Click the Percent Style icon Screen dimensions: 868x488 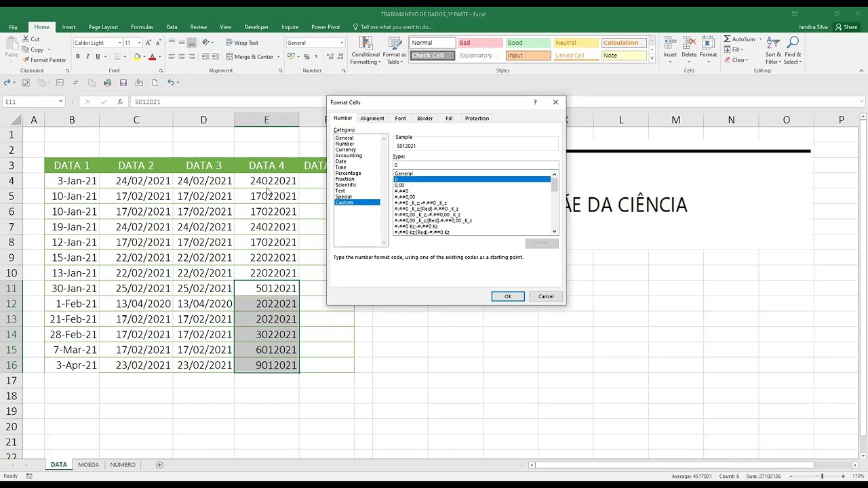[x=307, y=57]
